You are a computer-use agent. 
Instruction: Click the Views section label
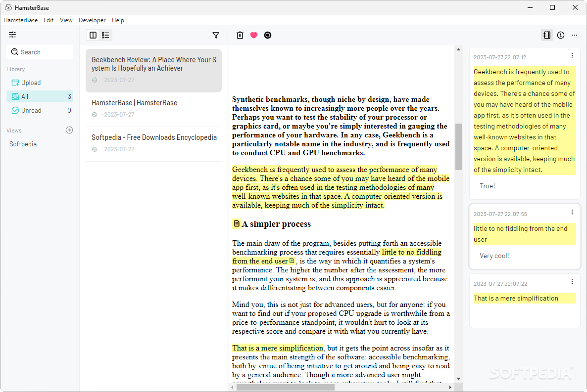point(14,131)
